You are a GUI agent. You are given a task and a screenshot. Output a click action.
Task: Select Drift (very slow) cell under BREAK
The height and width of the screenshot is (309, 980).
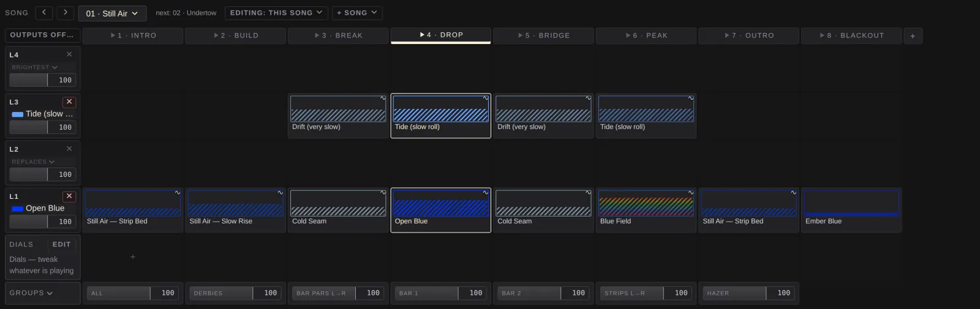338,116
